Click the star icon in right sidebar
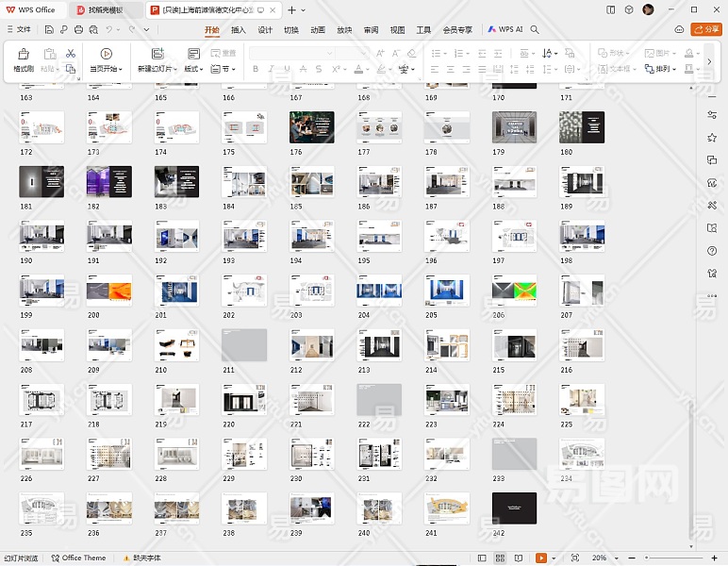 [712, 138]
